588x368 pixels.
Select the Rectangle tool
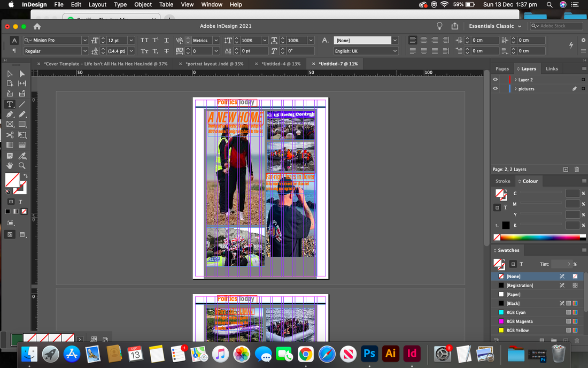click(x=22, y=124)
